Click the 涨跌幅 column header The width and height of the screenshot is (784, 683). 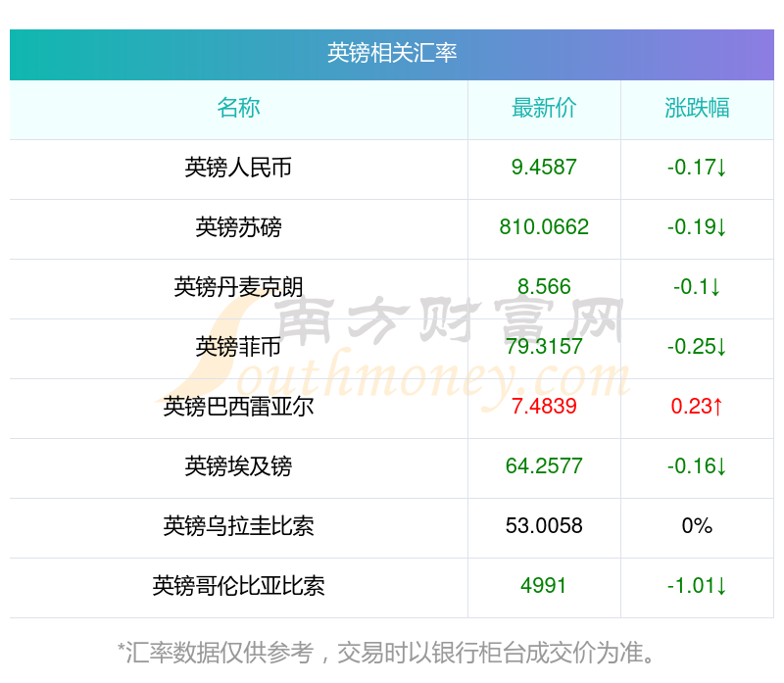pos(697,108)
